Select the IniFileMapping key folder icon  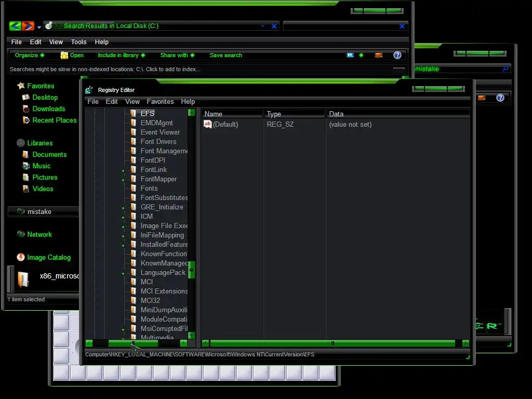(x=134, y=235)
